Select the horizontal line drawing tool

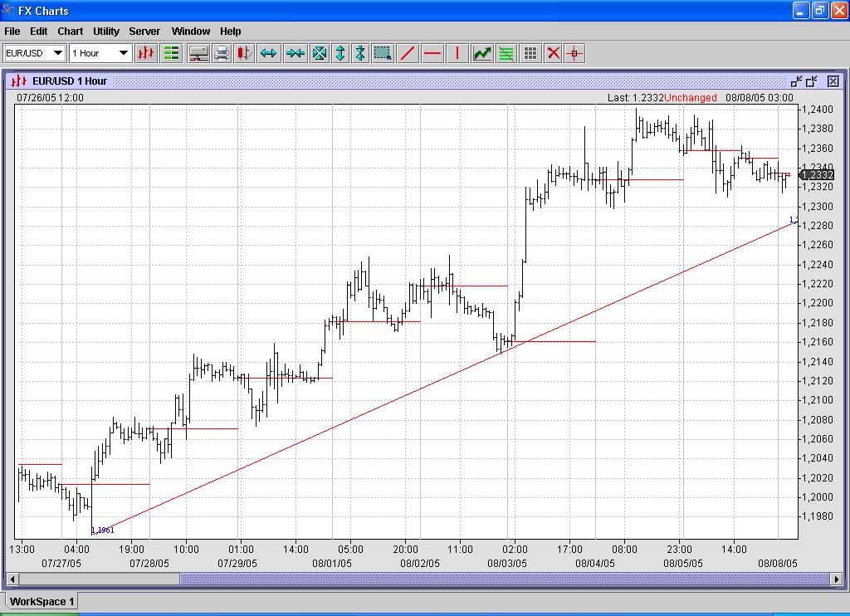coord(432,53)
